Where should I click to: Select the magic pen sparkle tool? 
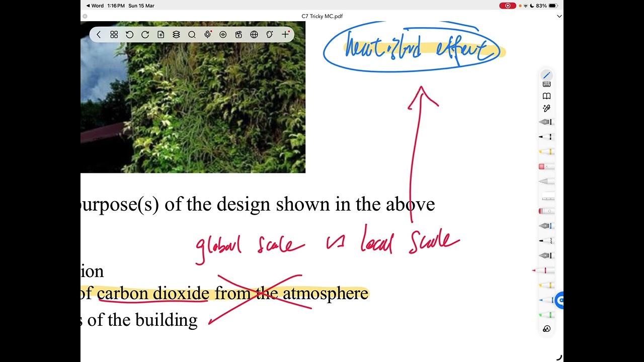[x=546, y=108]
